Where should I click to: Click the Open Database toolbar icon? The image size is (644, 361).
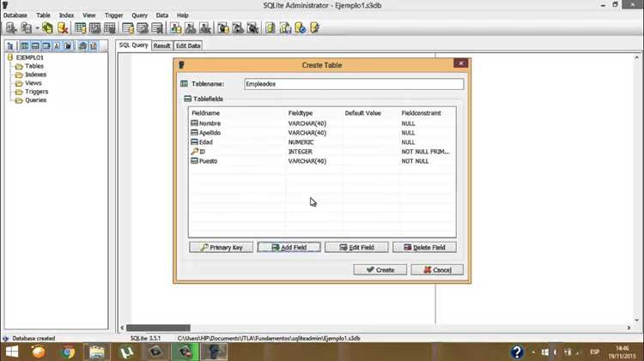coord(27,28)
